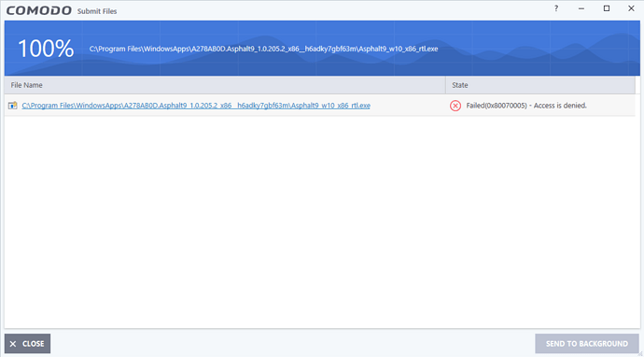Click the SEND TO BACKGROUND button
The image size is (644, 357).
tap(587, 343)
